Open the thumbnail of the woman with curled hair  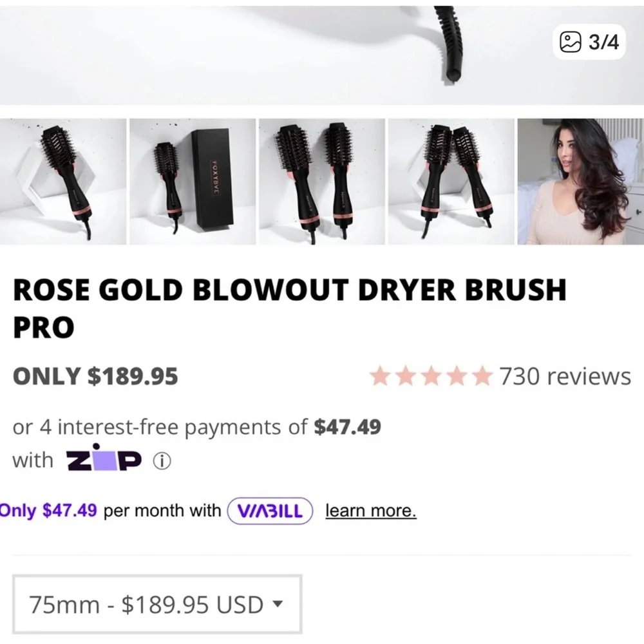point(580,182)
